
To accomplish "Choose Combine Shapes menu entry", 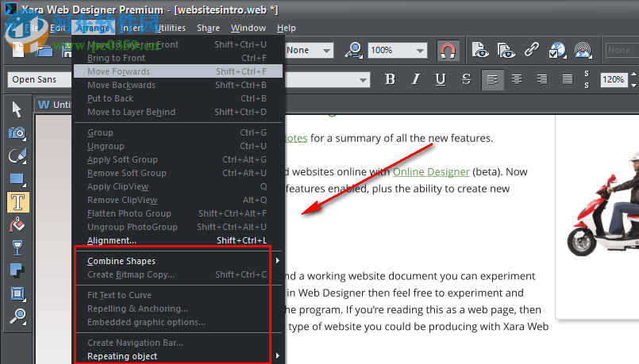I will 178,261.
